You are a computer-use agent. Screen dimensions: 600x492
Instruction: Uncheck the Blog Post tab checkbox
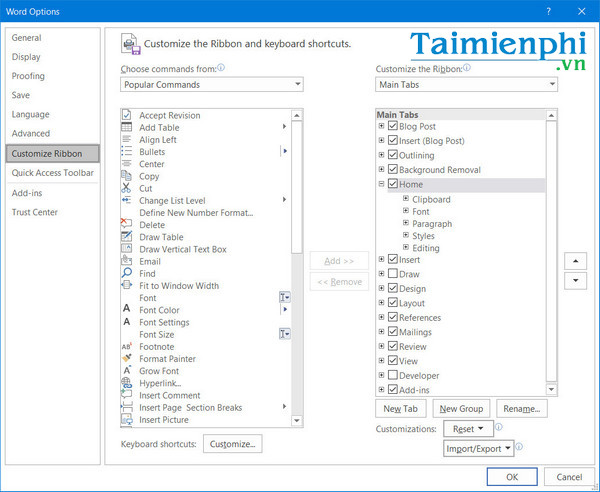coord(393,125)
